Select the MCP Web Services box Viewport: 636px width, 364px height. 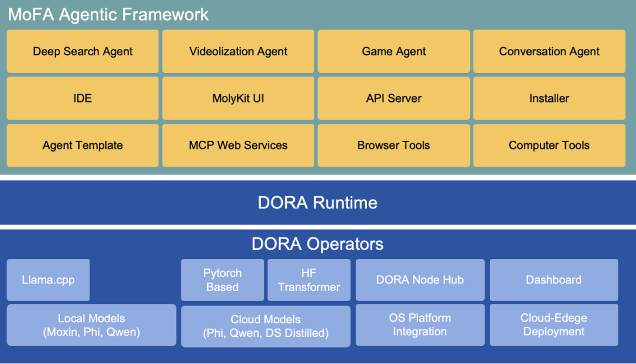click(x=238, y=145)
